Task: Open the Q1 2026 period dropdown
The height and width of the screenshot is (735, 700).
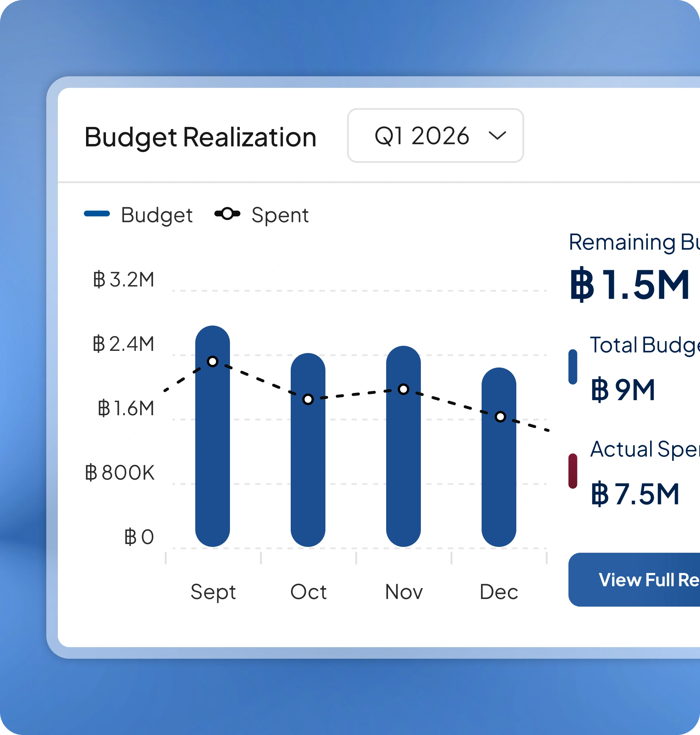Action: [435, 136]
